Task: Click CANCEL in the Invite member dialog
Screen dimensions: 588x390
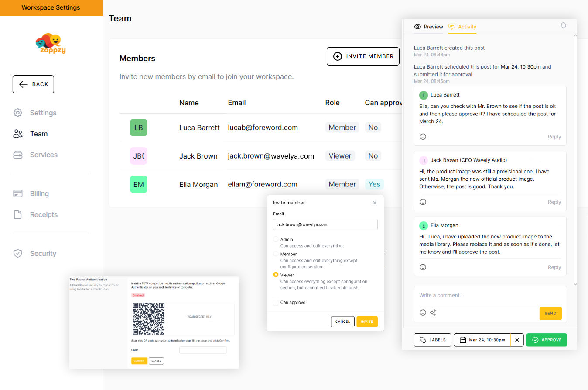Action: pos(342,321)
